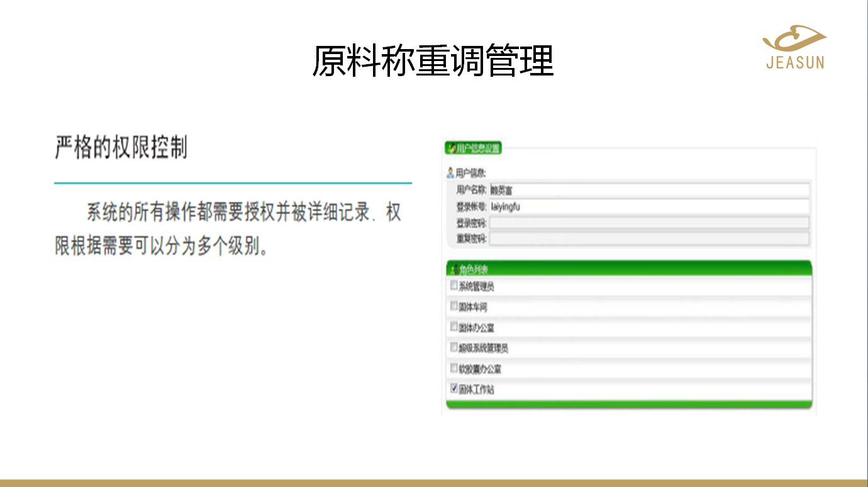Viewport: 868px width, 487px height.
Task: Click the JEASUN logo in the corner
Action: point(794,47)
